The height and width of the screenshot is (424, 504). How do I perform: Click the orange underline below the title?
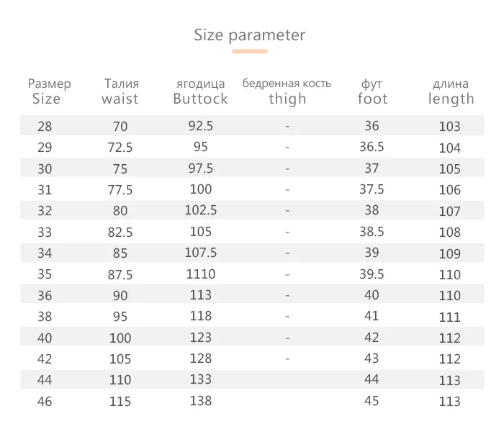click(249, 51)
